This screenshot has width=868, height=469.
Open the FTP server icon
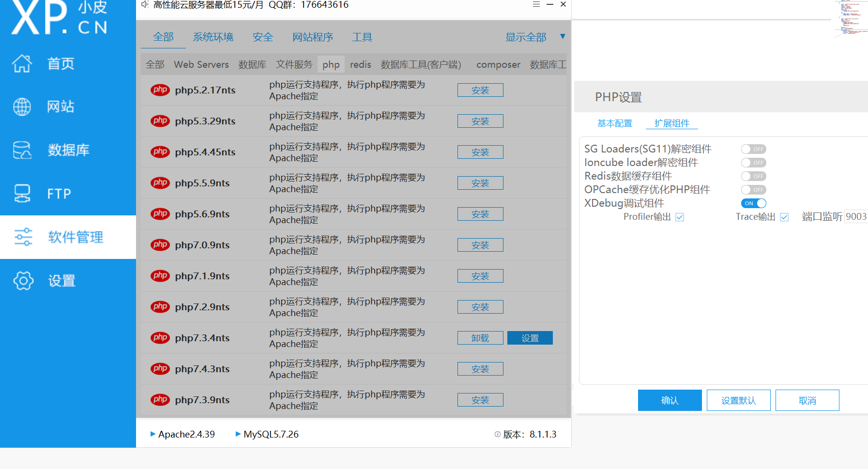(22, 194)
